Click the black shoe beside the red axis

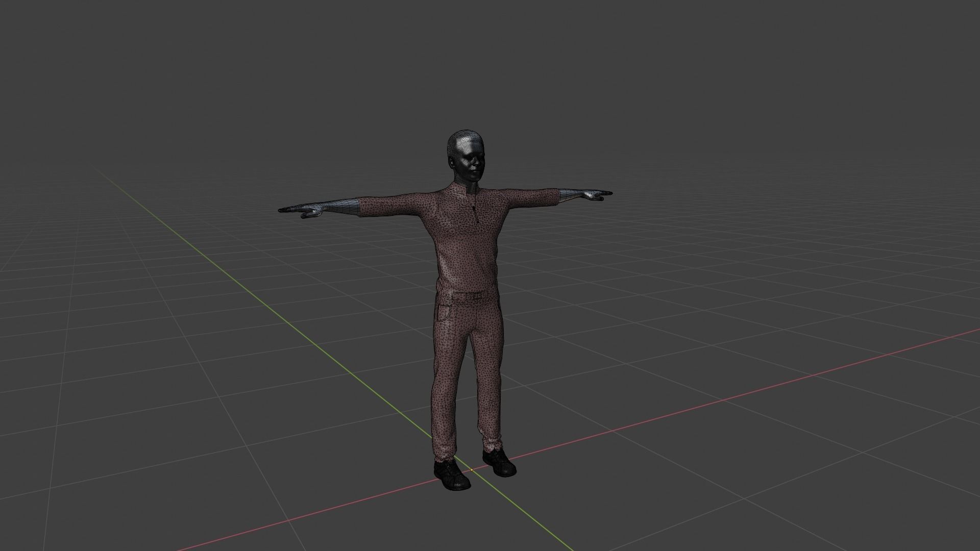tap(499, 462)
